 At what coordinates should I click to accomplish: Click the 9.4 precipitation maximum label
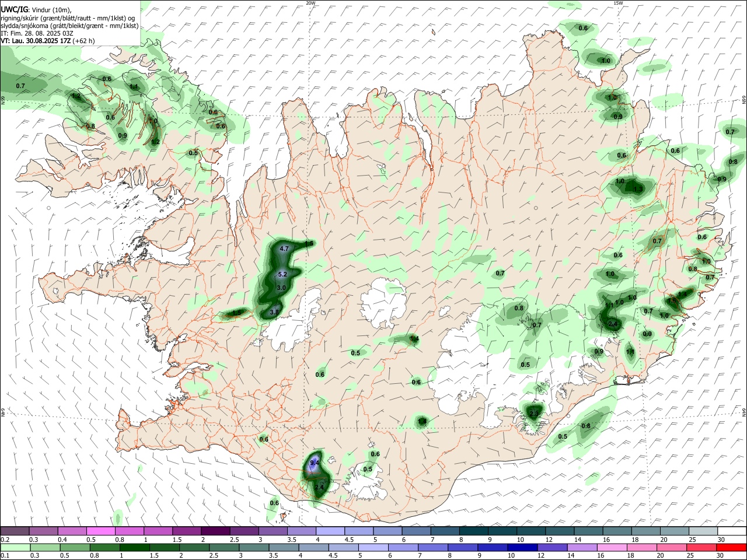click(x=314, y=463)
